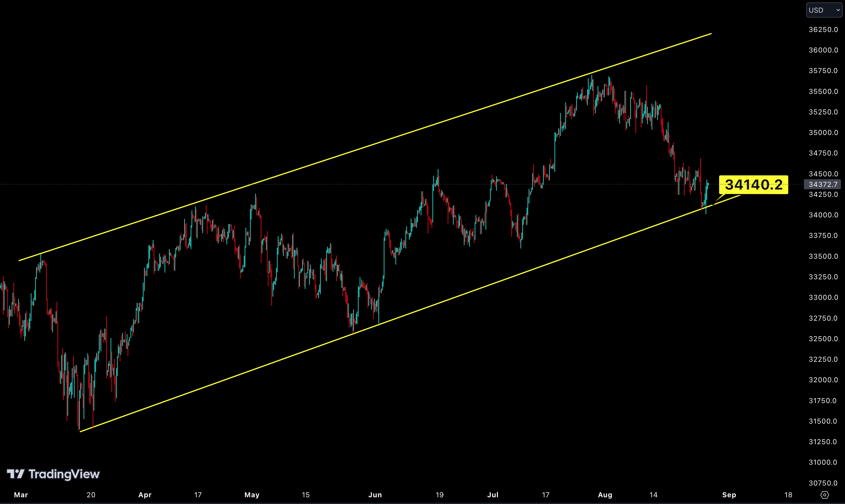Click the 20 date label after Mar
This screenshot has height=504, width=845.
coord(91,495)
